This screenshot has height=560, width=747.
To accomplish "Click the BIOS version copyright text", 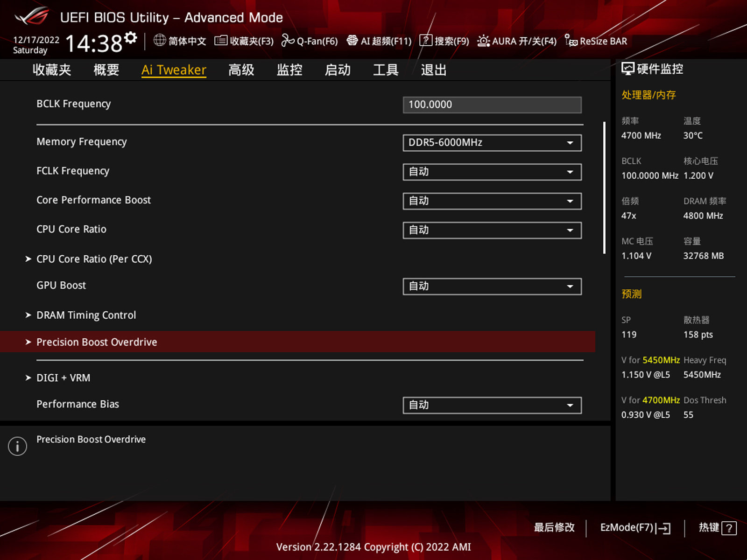I will tap(373, 547).
